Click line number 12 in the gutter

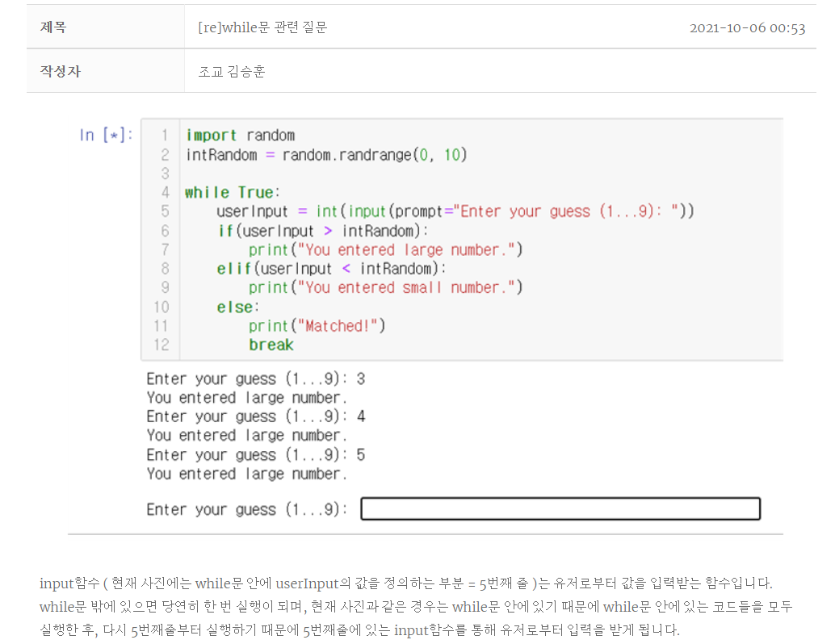click(162, 345)
